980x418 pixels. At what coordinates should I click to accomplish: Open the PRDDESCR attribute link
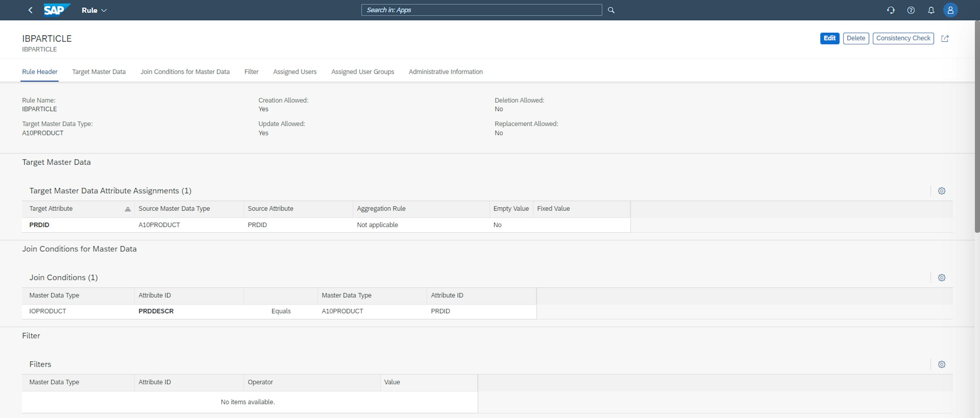pyautogui.click(x=156, y=311)
